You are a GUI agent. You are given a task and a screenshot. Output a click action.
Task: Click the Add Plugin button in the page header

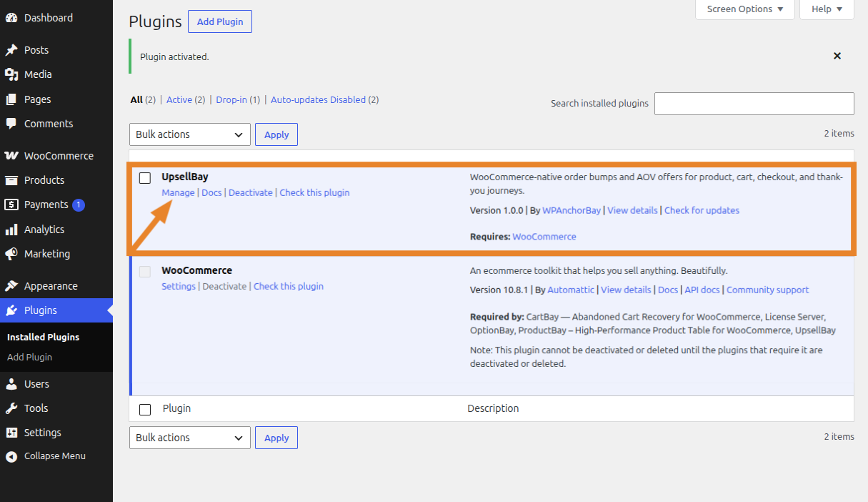pyautogui.click(x=220, y=21)
